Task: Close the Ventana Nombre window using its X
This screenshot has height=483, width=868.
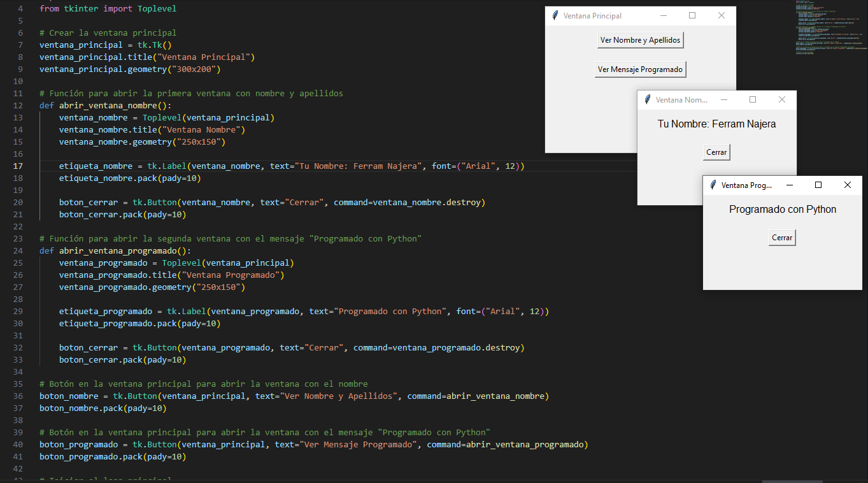Action: pos(782,100)
